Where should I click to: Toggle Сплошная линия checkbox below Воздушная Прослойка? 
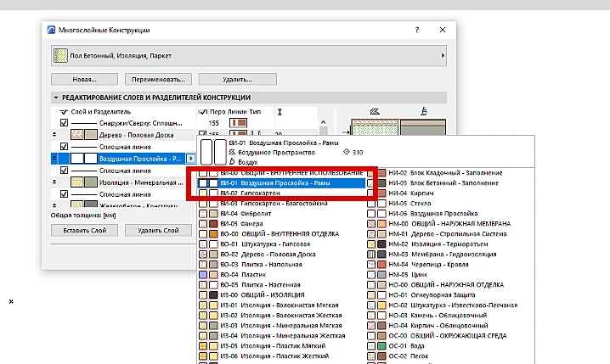click(x=65, y=171)
